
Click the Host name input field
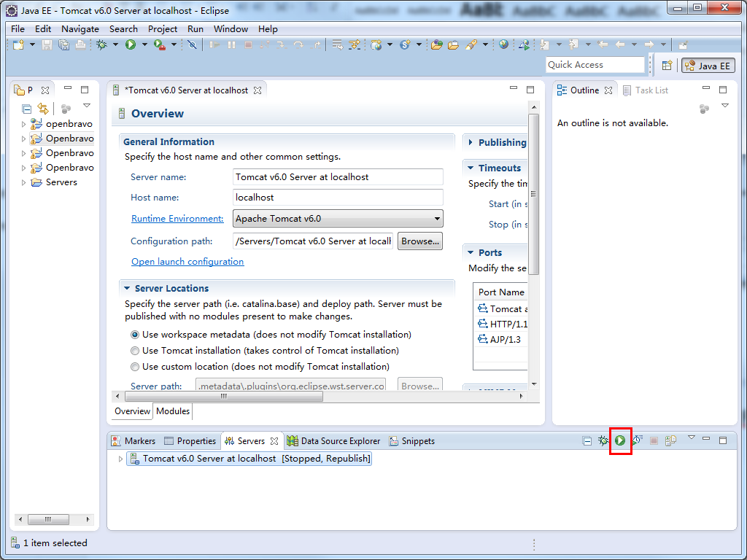click(x=338, y=198)
